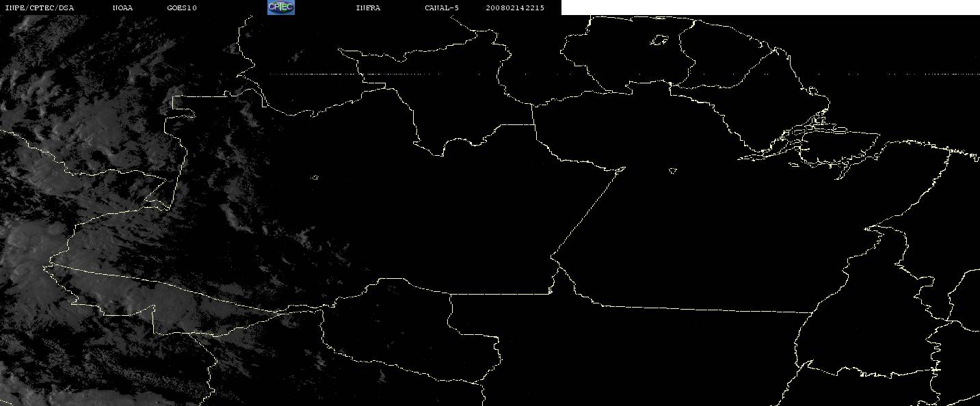Click the GOES10 satellite label
This screenshot has height=406, width=980.
(x=181, y=8)
